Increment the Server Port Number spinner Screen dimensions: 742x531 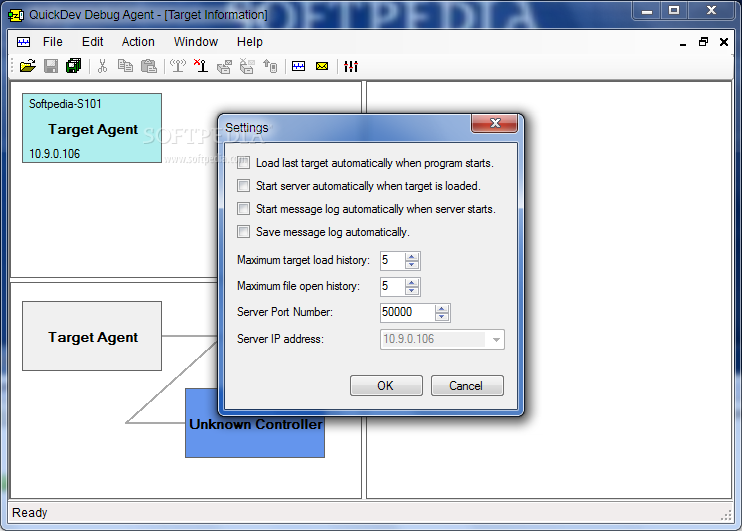(x=442, y=309)
